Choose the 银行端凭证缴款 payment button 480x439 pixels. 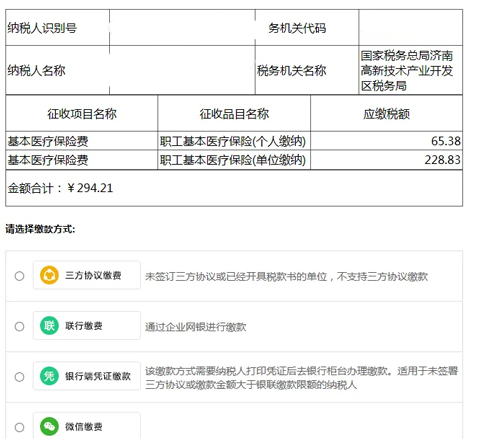[87, 376]
